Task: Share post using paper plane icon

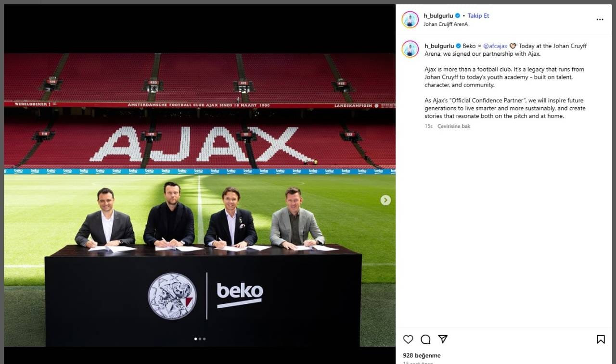Action: click(x=443, y=339)
